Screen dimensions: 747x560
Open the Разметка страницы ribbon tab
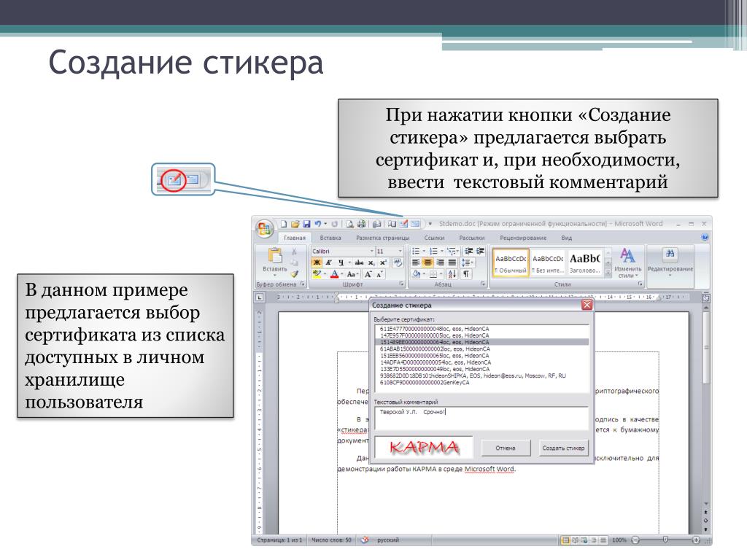pos(382,238)
